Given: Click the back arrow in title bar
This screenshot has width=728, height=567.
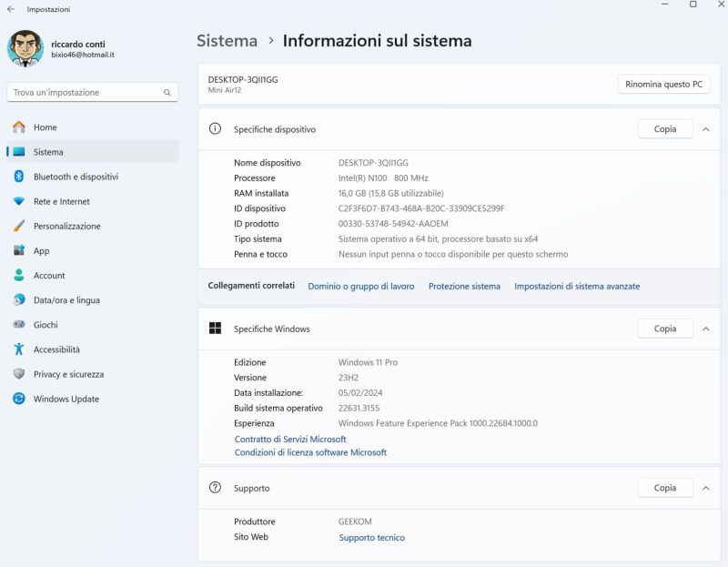Looking at the screenshot, I should [11, 9].
